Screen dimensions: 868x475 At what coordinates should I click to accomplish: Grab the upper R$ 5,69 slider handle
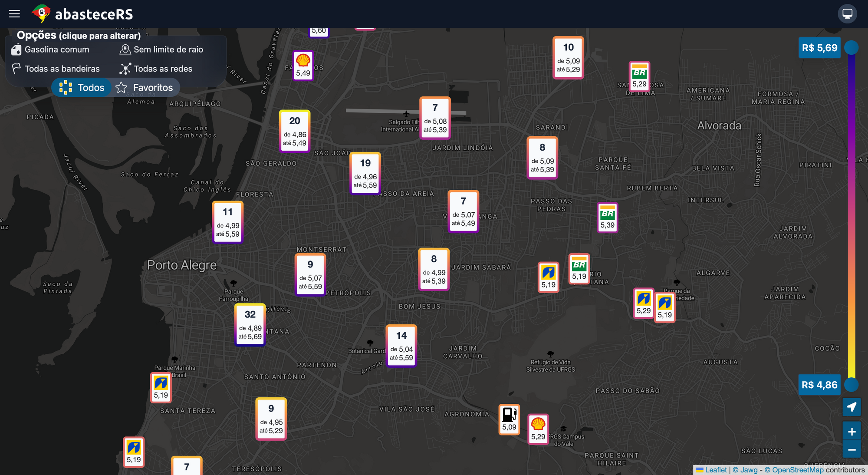[x=852, y=48]
